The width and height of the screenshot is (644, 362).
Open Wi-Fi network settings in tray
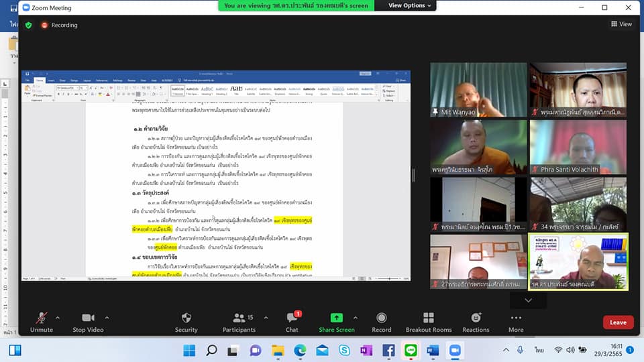tap(557, 350)
